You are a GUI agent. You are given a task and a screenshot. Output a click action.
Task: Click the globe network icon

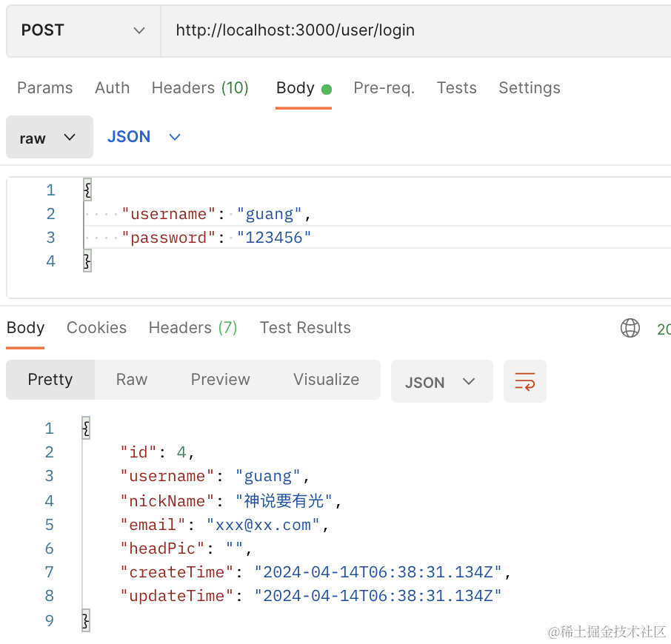(x=630, y=328)
